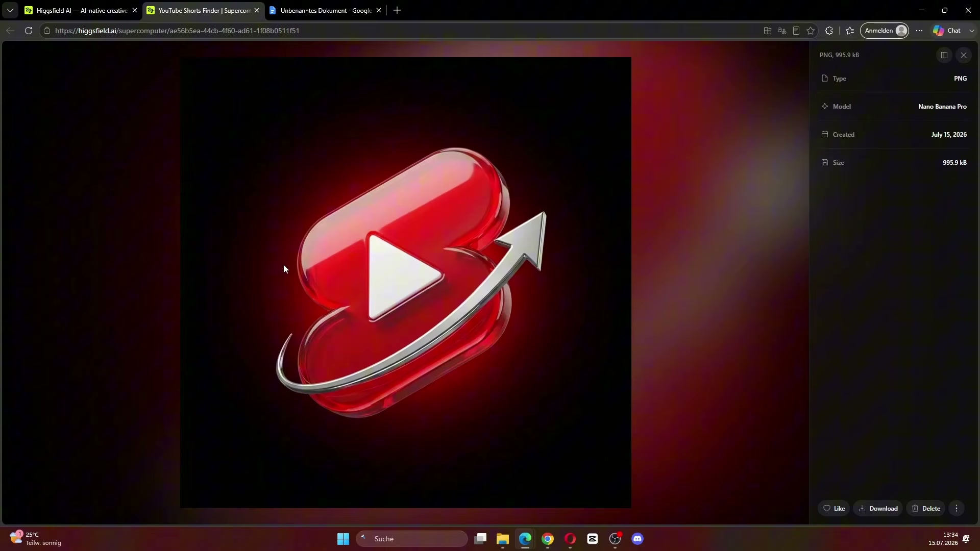
Task: Open Task View on the taskbar
Action: point(480,539)
